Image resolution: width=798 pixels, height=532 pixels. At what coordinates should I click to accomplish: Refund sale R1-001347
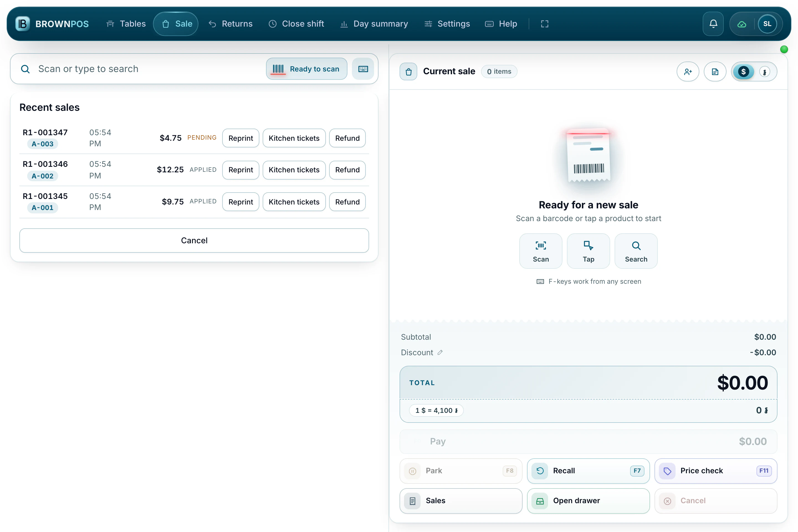coord(347,138)
